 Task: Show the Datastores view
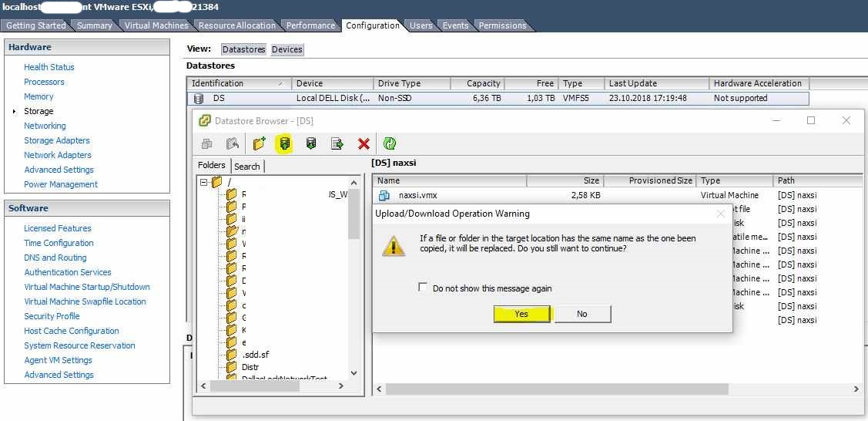click(243, 49)
